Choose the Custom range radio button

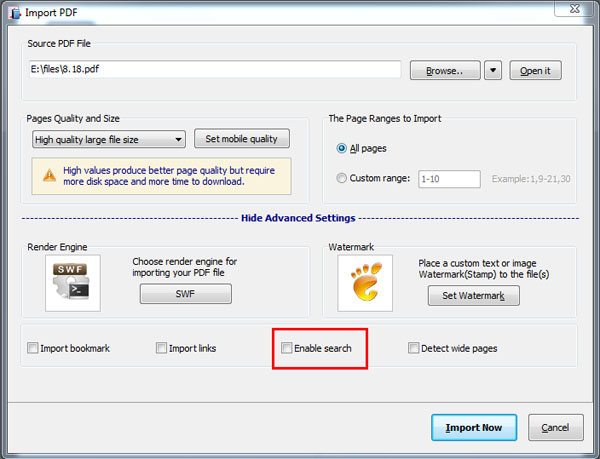click(341, 178)
